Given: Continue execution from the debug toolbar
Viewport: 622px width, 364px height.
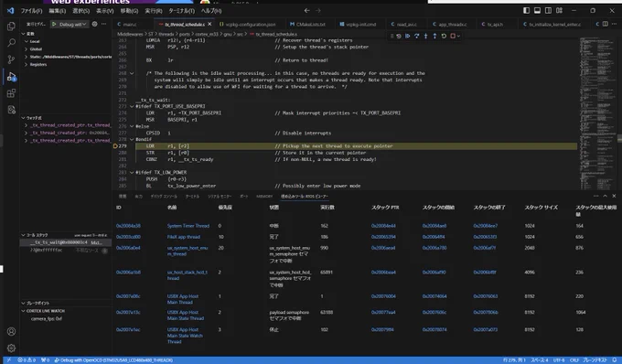Looking at the screenshot, I should 408,36.
